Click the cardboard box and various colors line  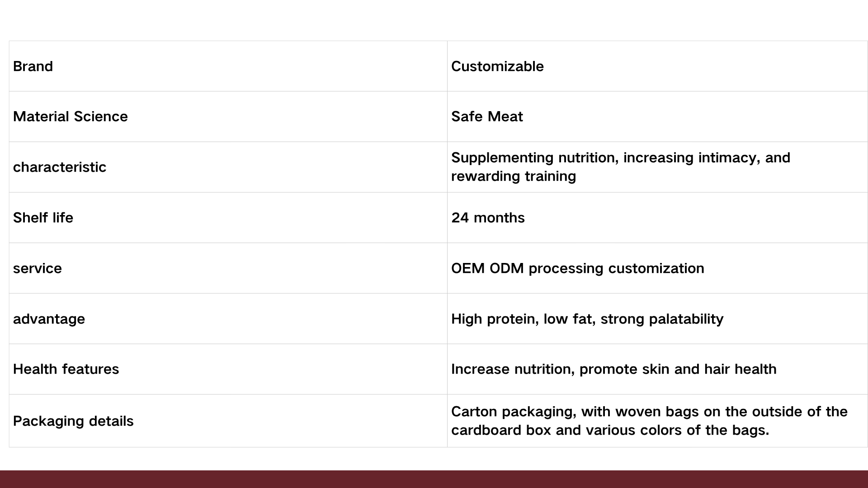point(610,430)
